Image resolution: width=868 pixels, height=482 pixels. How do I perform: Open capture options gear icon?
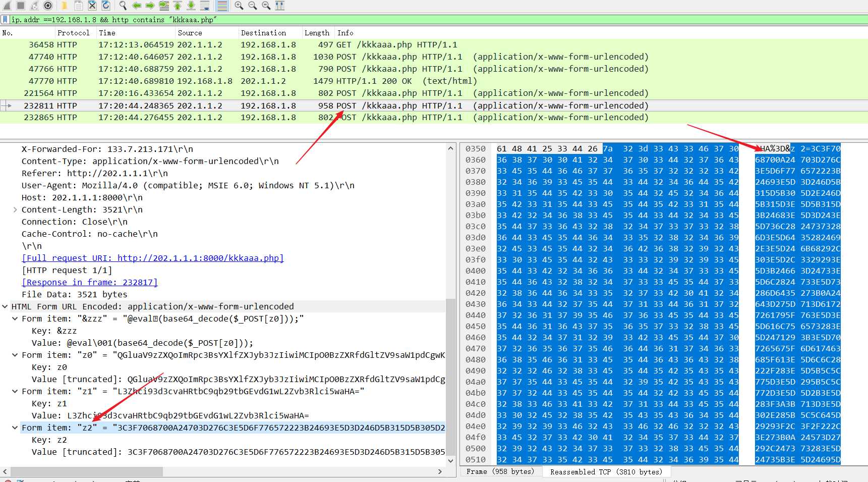(x=48, y=6)
